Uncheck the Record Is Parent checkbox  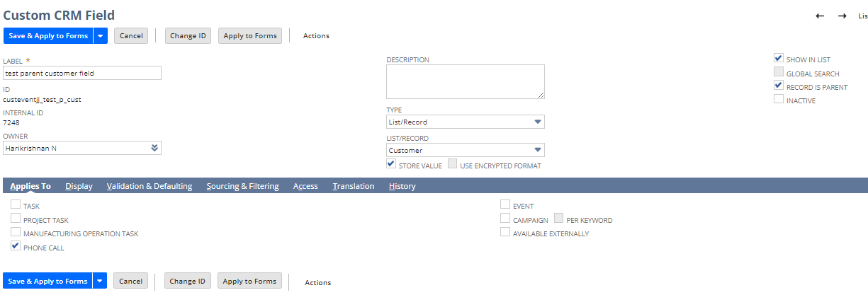pos(779,86)
